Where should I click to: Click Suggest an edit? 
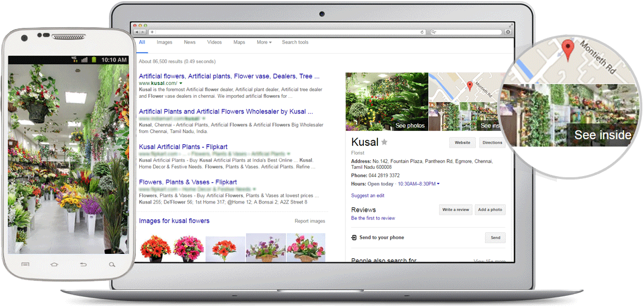[368, 196]
